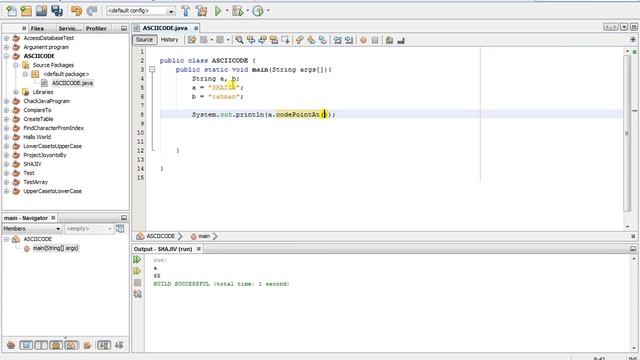This screenshot has height=360, width=640.
Task: Click the Toggle Bookmark icon
Action: pyautogui.click(x=323, y=40)
